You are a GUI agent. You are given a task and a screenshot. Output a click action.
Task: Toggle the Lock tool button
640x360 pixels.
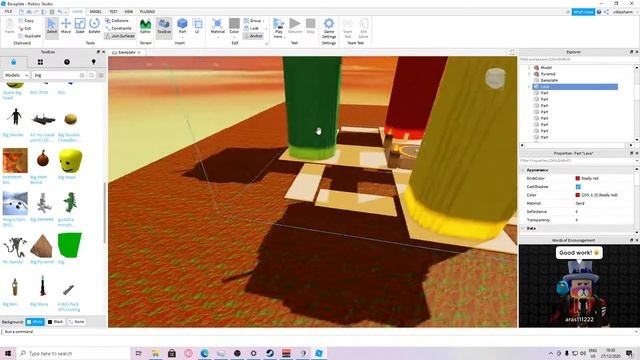(x=251, y=28)
